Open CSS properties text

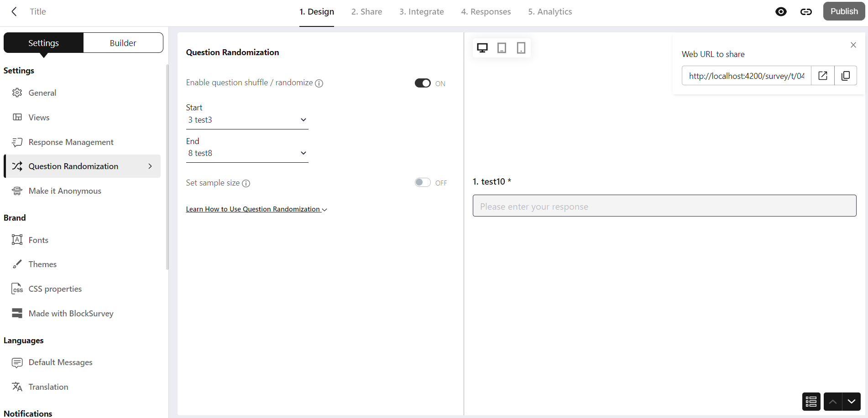(x=55, y=289)
